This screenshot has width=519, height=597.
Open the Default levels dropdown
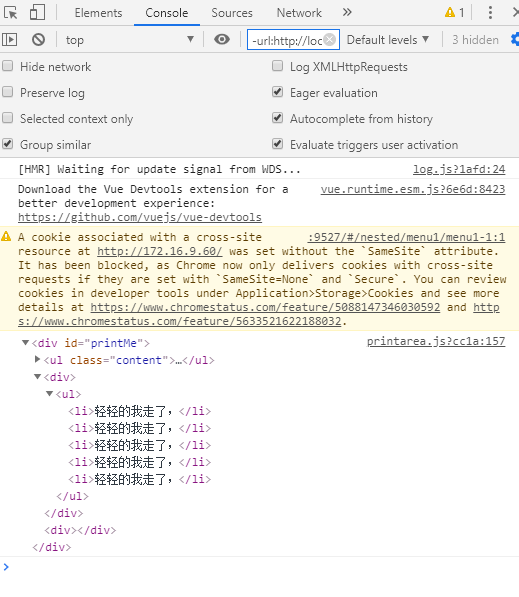click(x=388, y=40)
